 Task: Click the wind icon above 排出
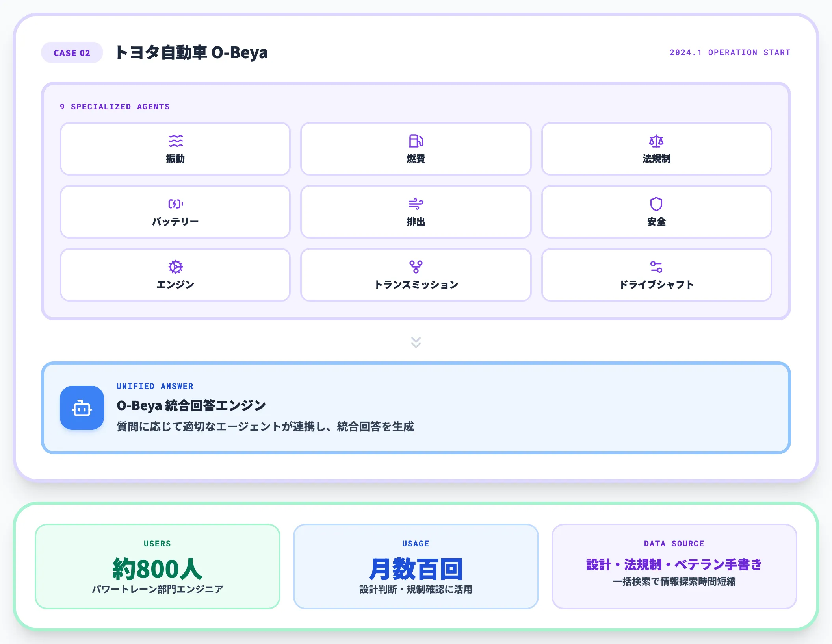416,204
